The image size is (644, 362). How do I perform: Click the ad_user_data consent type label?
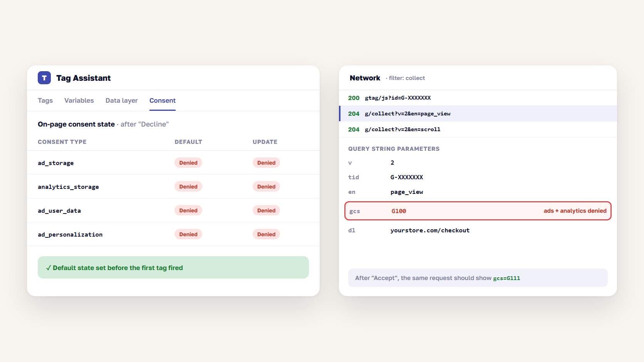59,210
